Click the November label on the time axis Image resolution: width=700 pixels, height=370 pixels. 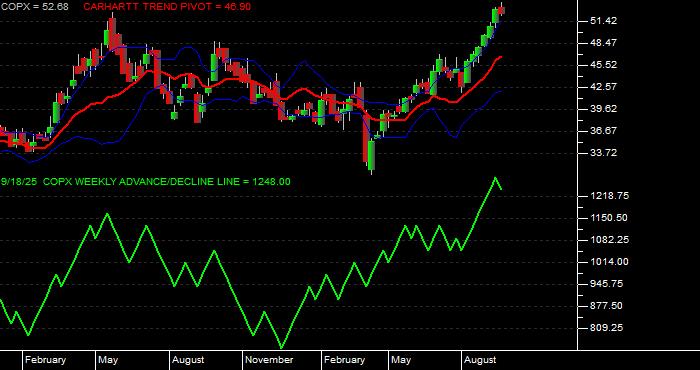(269, 360)
